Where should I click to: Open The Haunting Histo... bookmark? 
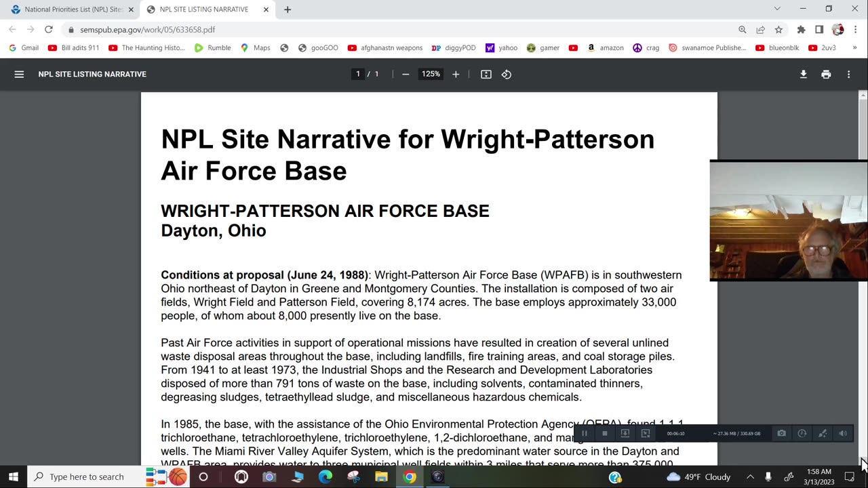146,47
